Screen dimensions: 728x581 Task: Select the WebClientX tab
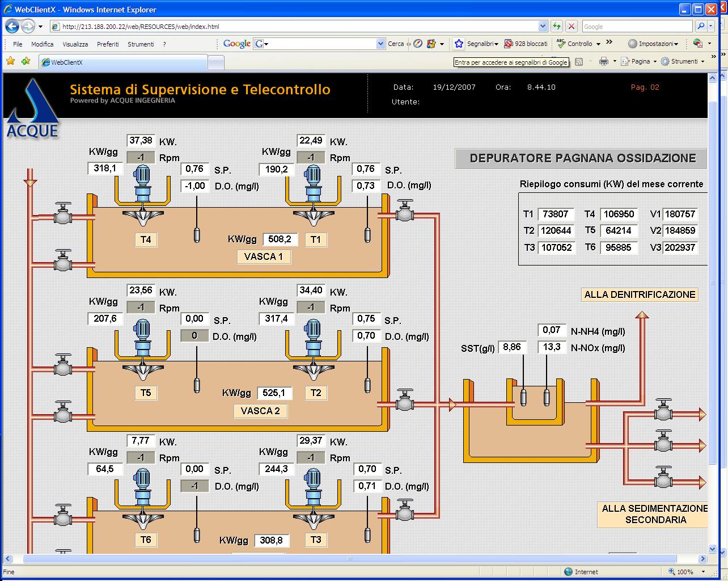pyautogui.click(x=123, y=62)
